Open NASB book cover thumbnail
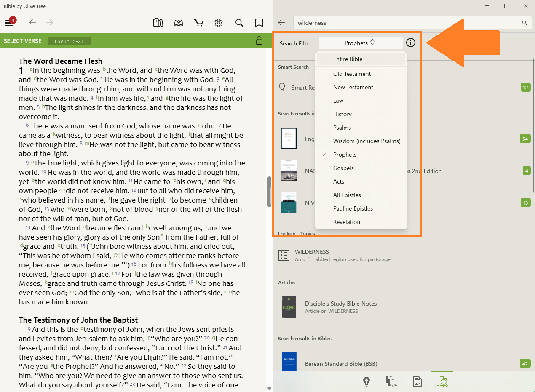 point(289,171)
